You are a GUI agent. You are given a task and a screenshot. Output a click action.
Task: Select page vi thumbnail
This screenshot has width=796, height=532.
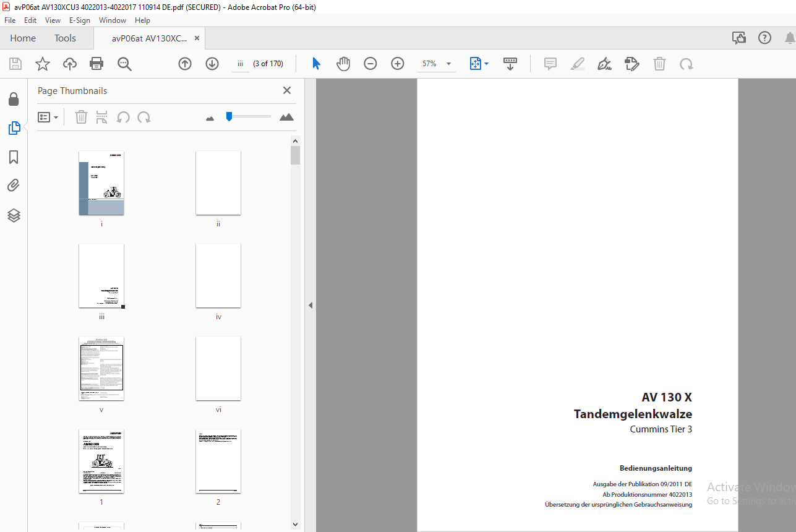pyautogui.click(x=218, y=369)
